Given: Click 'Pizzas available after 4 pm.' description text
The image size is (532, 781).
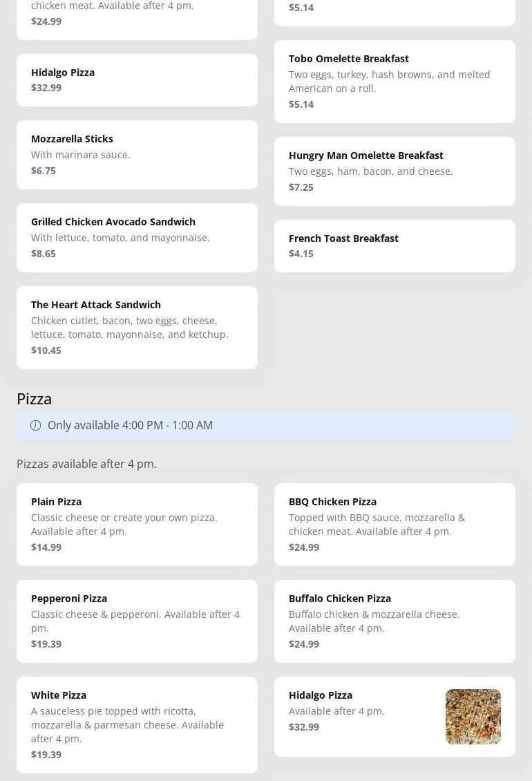Looking at the screenshot, I should (x=87, y=464).
